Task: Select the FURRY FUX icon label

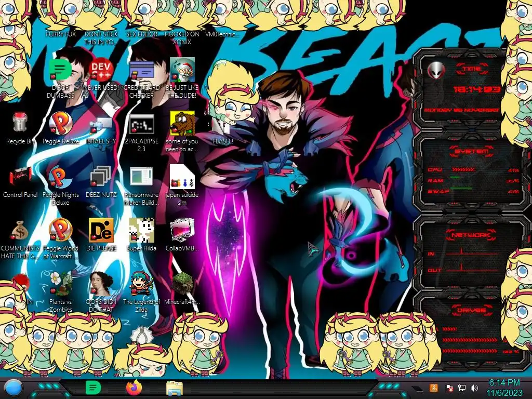Action: pyautogui.click(x=61, y=34)
